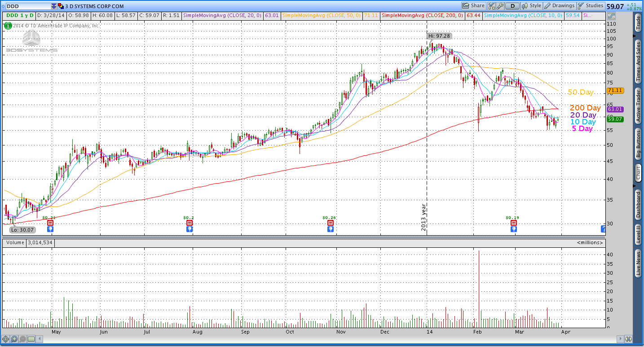Image resolution: width=644 pixels, height=347 pixels.
Task: Open the blue note icon under the $0.26 marker
Action: tap(330, 229)
